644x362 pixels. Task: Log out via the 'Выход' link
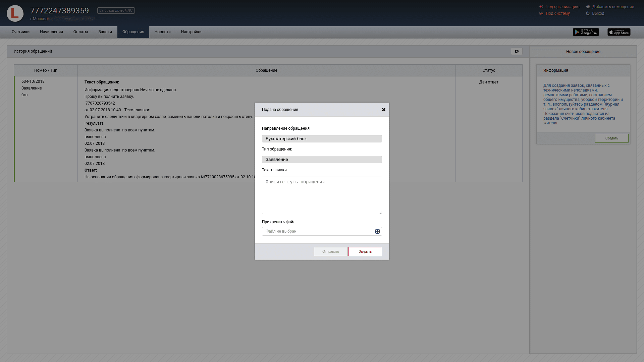pos(598,13)
